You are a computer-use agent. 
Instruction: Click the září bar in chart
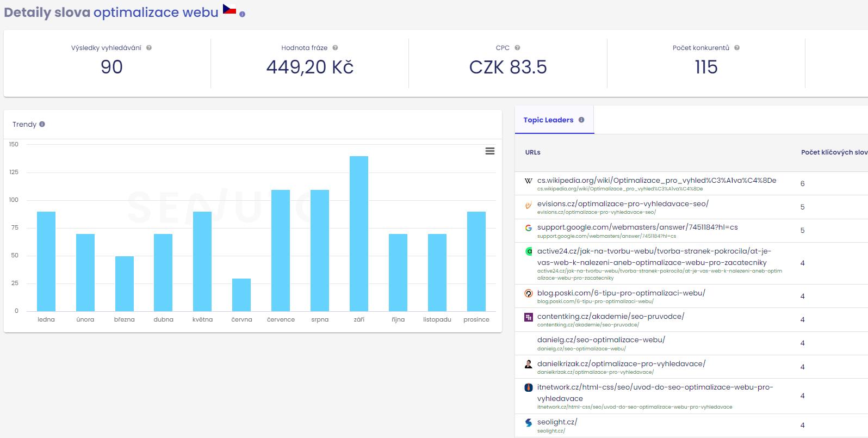coord(359,233)
